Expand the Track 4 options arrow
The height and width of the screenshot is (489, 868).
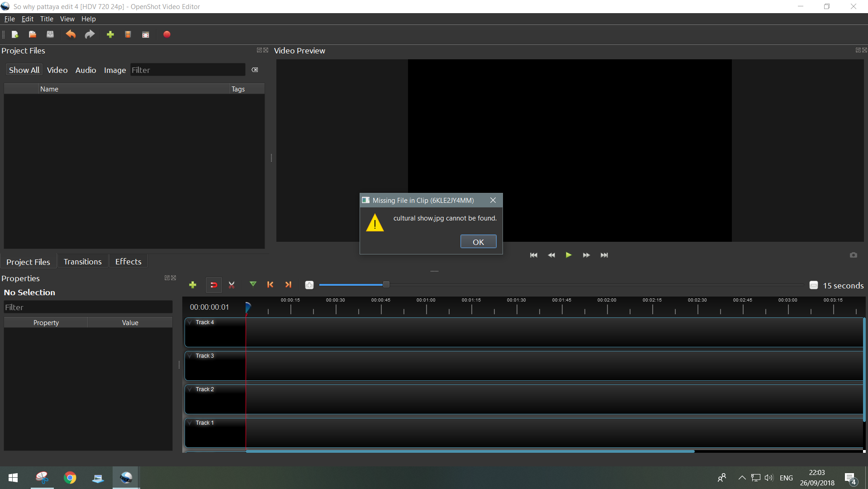pos(190,322)
